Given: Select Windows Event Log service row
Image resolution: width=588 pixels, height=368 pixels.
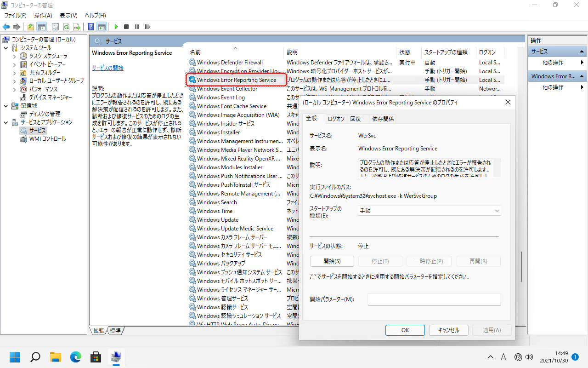Looking at the screenshot, I should (221, 98).
